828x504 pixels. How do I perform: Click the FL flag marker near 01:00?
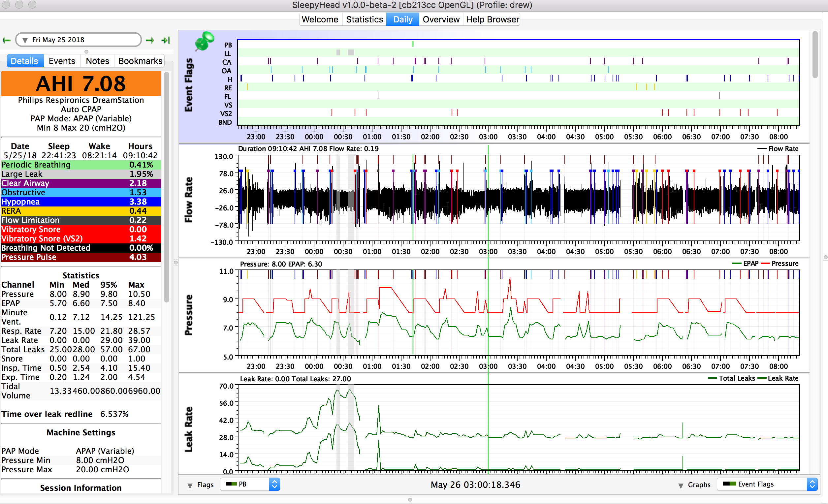tap(378, 96)
